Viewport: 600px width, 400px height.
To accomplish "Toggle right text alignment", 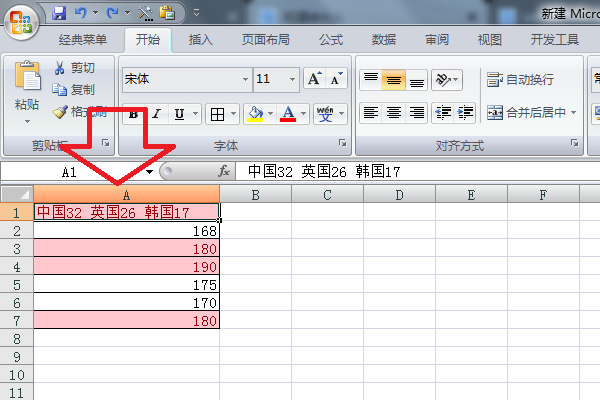I will [x=417, y=113].
